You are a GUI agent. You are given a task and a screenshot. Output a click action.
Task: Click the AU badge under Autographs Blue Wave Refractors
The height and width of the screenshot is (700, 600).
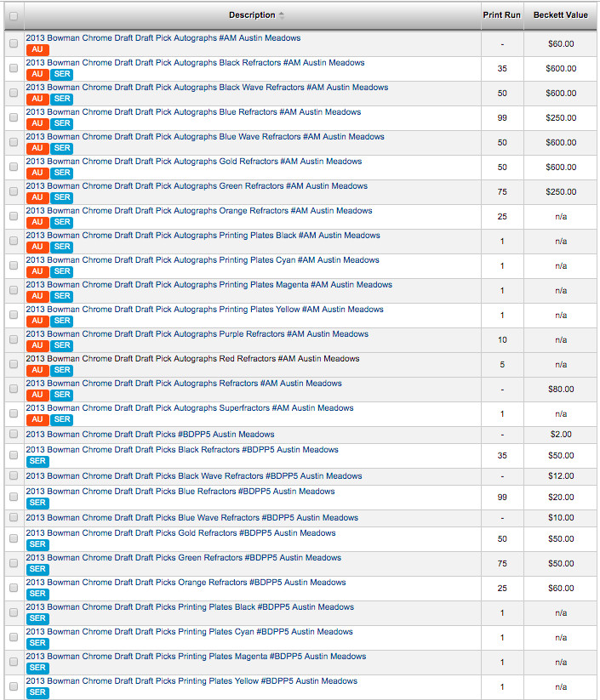point(37,148)
